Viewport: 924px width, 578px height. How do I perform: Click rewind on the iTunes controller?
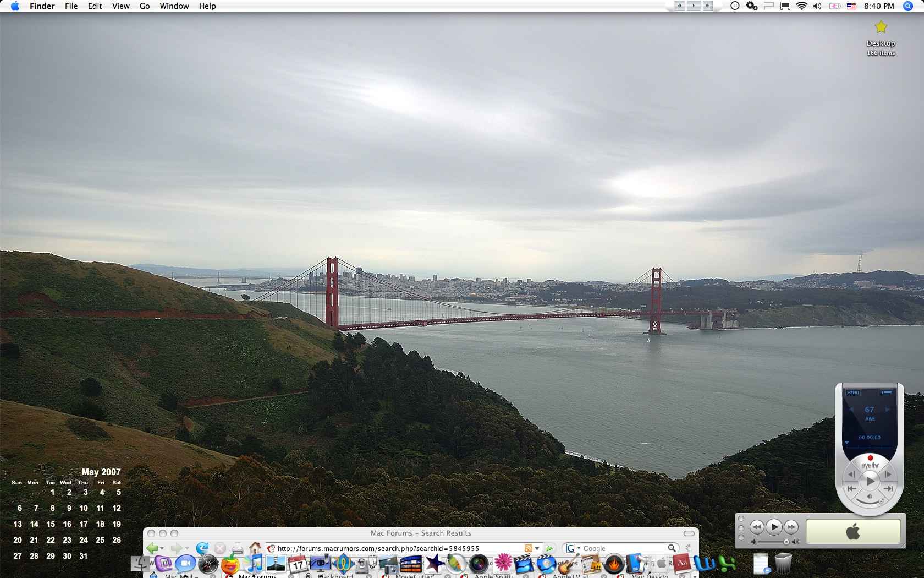point(757,527)
